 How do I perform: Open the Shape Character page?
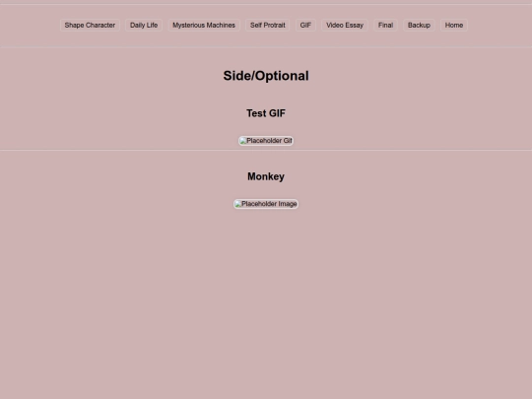[x=90, y=25]
